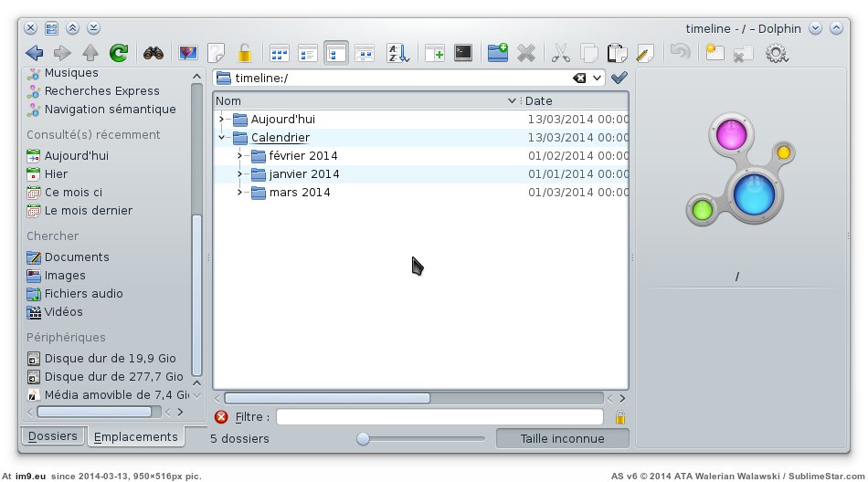Click the new folder icon in toolbar
868x482 pixels.
497,53
